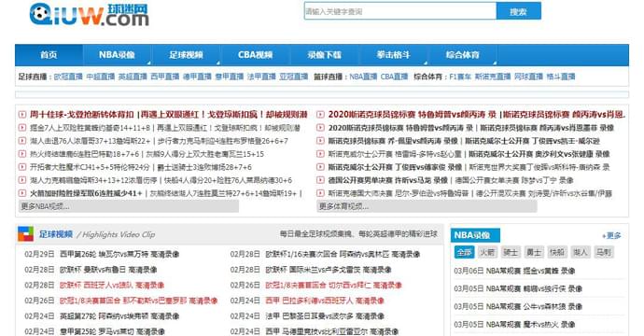Click play icon beside 热火终结雄鹿 row
Screen dimensions: 644x336
(x=22, y=154)
